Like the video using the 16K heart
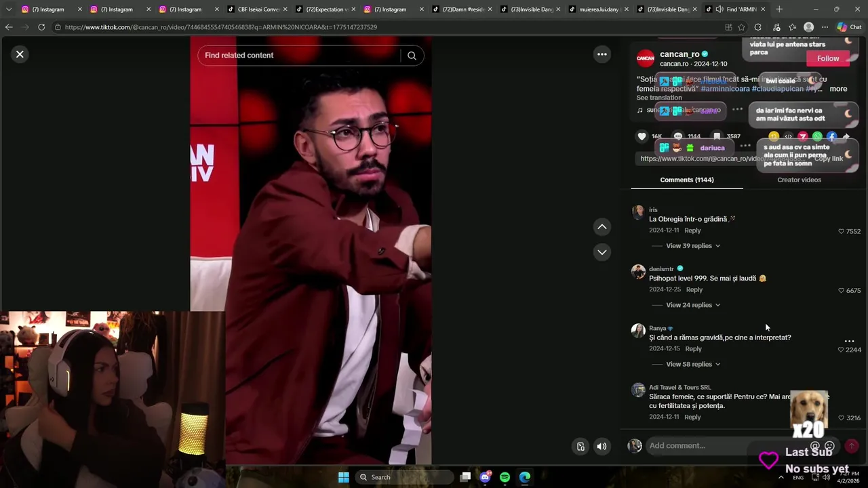Viewport: 868px width, 488px height. pos(642,136)
